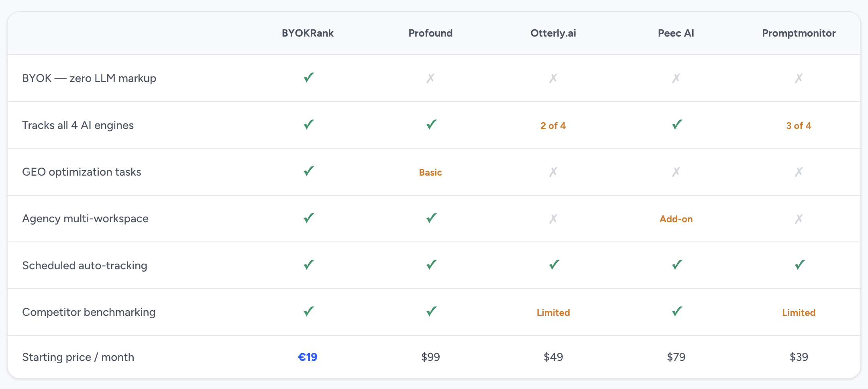The width and height of the screenshot is (868, 389).
Task: Click Promptmonitor's Limited benchmarking label
Action: (x=799, y=313)
